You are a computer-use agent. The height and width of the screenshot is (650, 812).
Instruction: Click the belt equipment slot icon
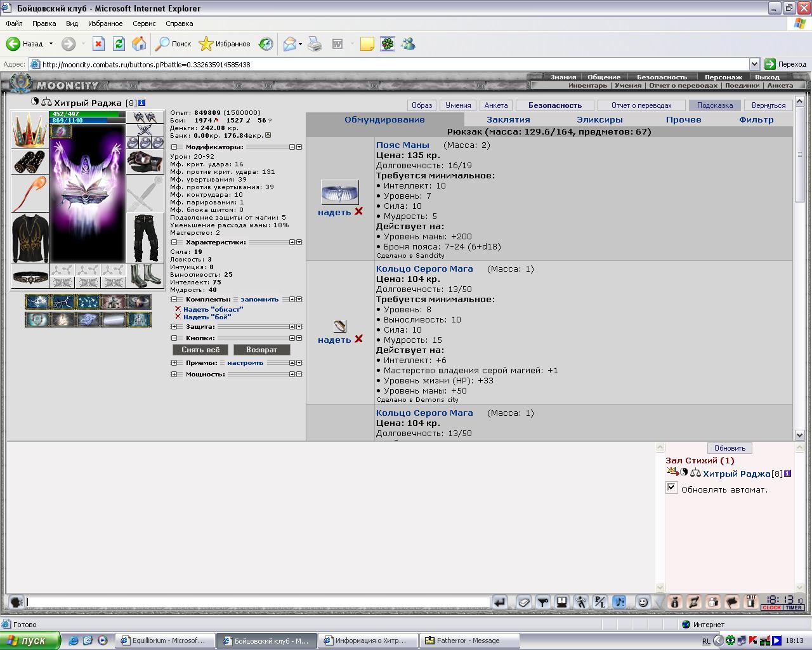(x=30, y=277)
